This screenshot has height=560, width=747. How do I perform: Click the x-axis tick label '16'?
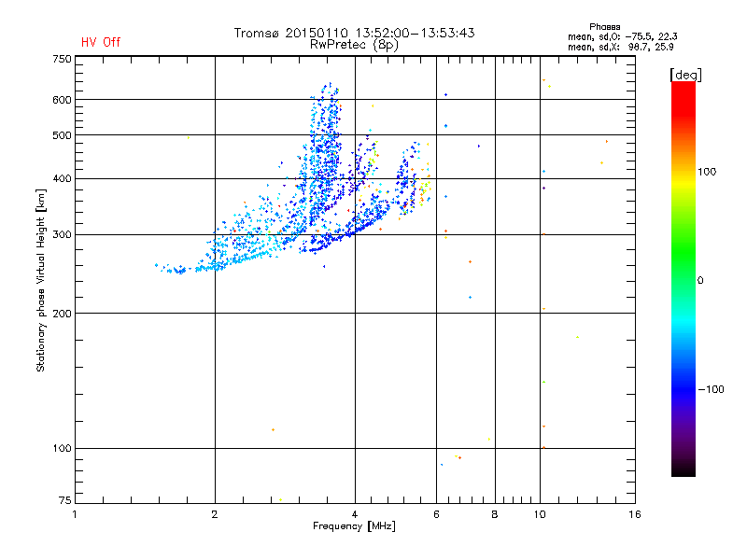(635, 514)
